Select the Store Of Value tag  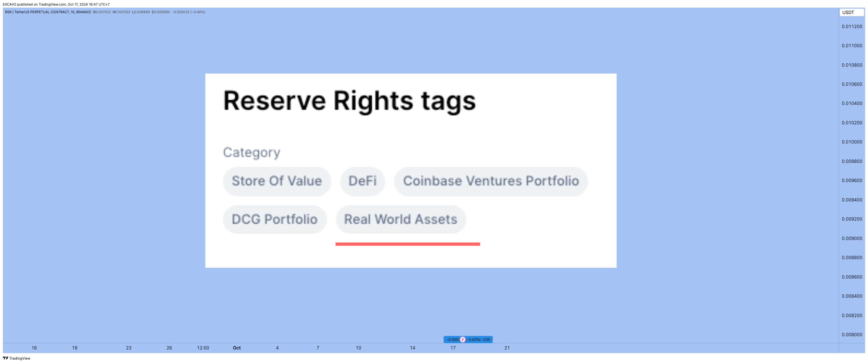[277, 181]
